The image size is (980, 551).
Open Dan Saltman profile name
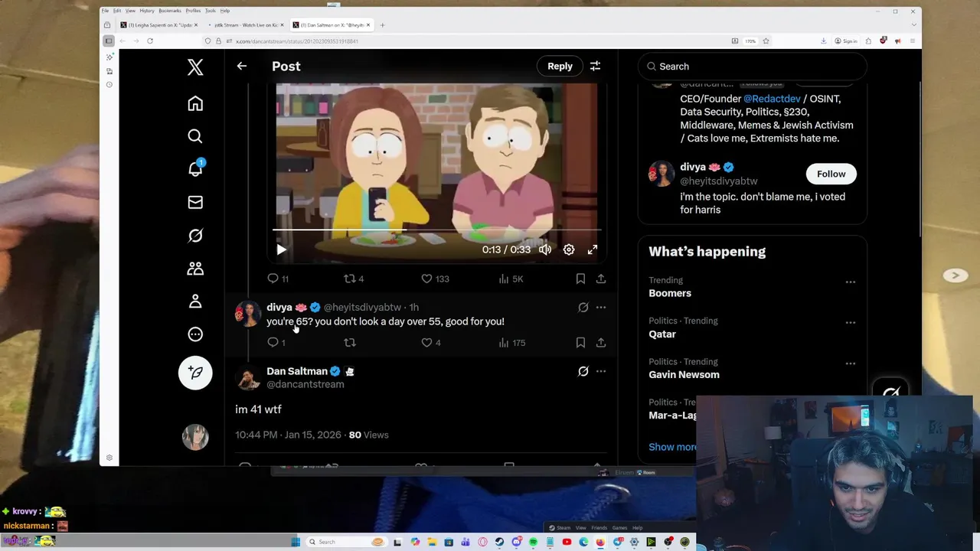click(x=297, y=371)
